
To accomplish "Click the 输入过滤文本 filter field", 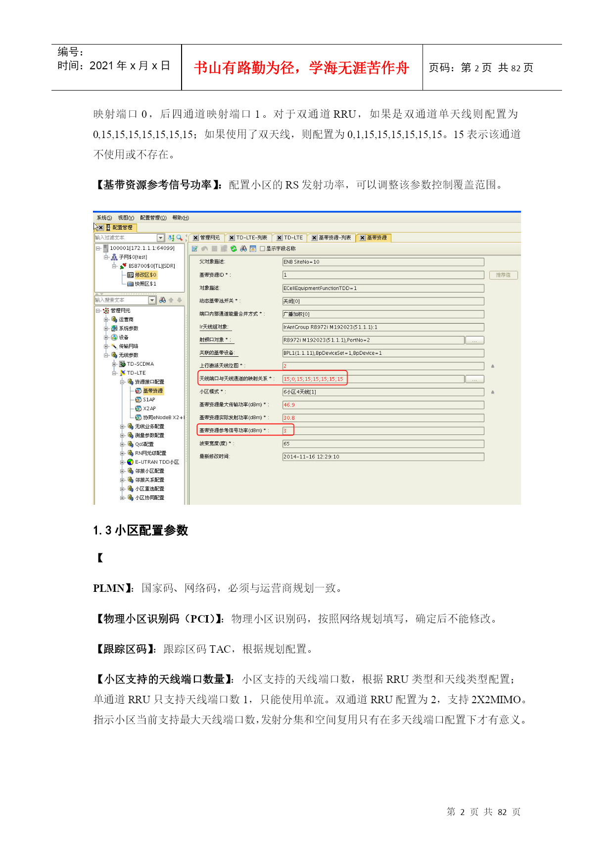I will click(x=126, y=238).
